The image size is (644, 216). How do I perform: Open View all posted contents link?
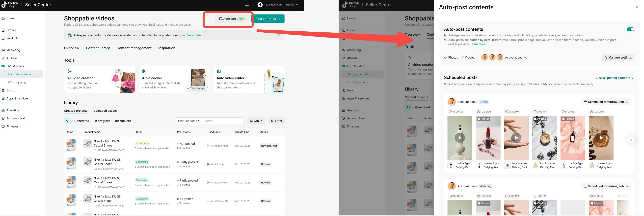tap(614, 78)
